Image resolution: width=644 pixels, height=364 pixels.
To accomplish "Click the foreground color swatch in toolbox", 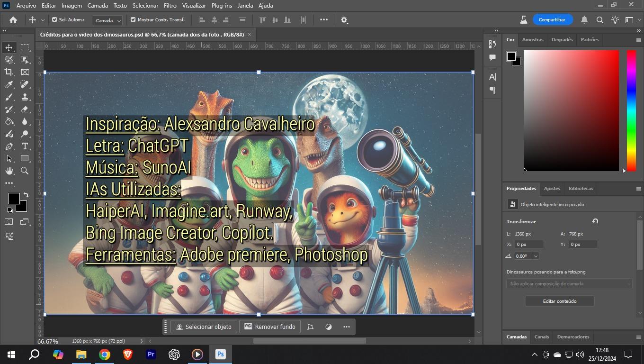I will click(14, 199).
